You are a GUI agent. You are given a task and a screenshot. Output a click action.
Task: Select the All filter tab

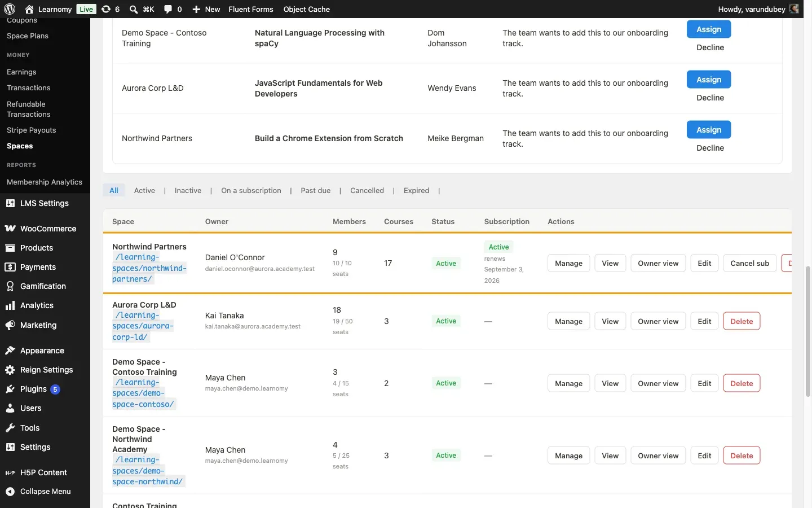(x=114, y=190)
